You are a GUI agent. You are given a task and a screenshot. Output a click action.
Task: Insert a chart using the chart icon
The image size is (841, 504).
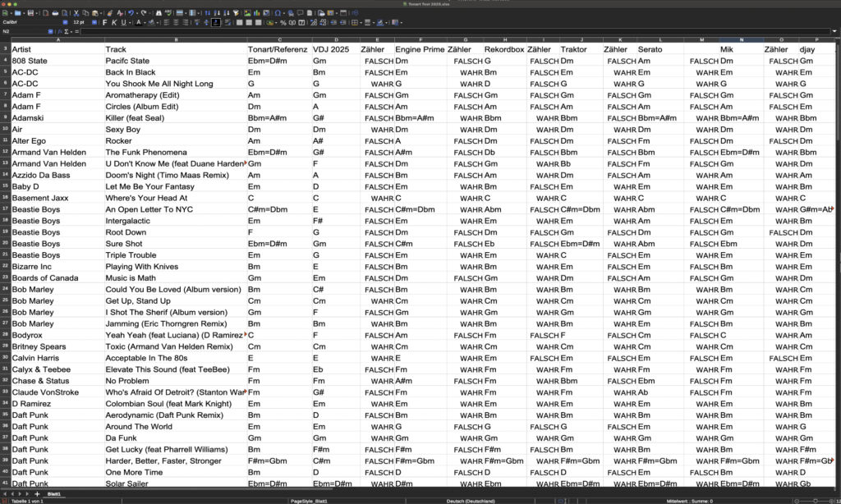tap(257, 13)
